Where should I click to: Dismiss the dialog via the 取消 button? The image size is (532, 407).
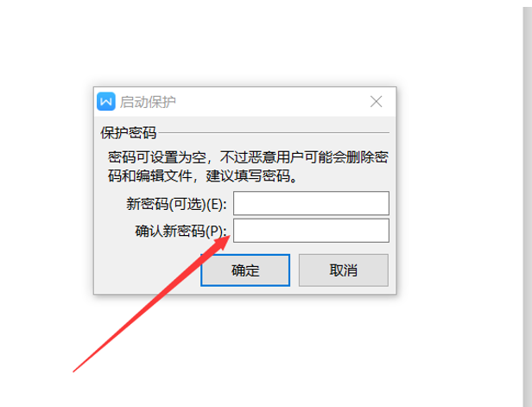coord(344,270)
